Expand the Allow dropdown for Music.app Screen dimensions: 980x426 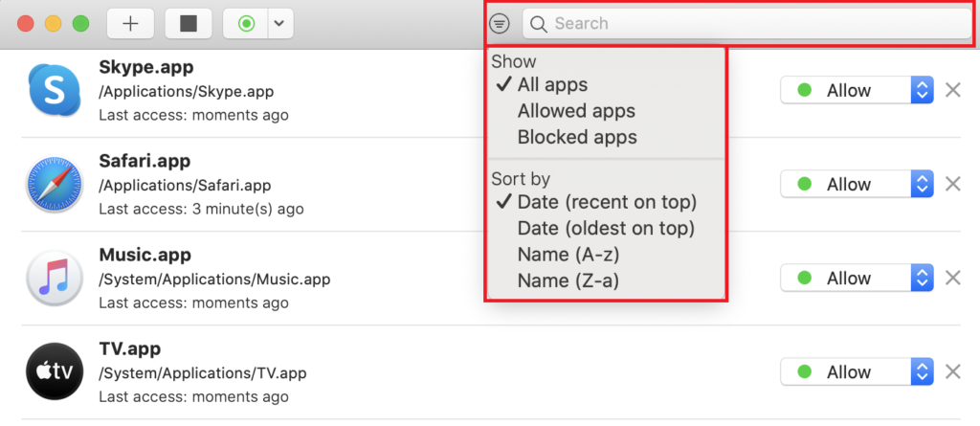[x=856, y=278]
